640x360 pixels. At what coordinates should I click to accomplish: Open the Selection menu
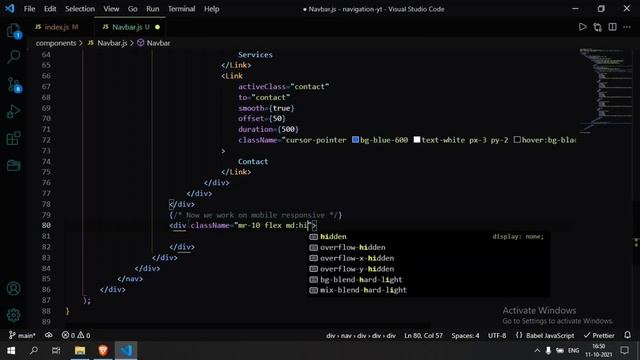(80, 9)
